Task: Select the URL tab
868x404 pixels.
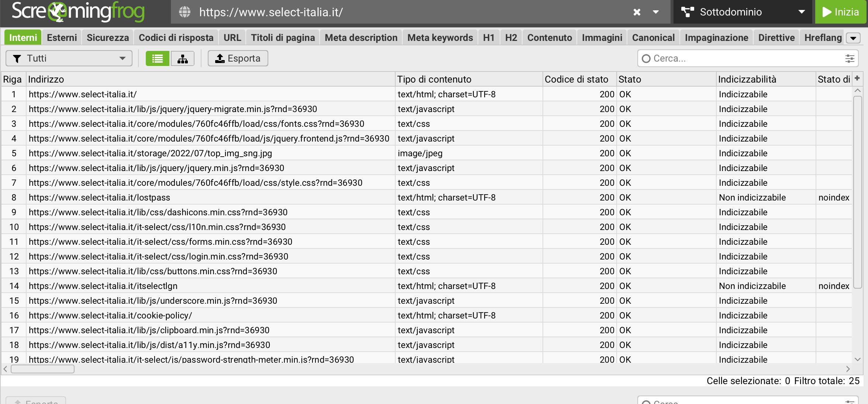Action: (232, 38)
